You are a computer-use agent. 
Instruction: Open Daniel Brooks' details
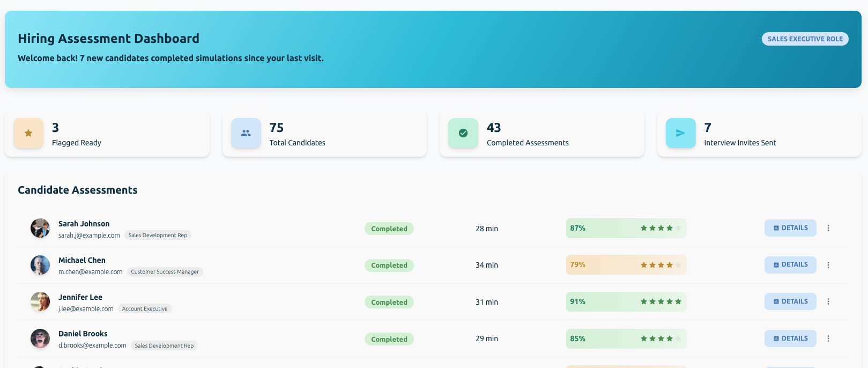[790, 338]
